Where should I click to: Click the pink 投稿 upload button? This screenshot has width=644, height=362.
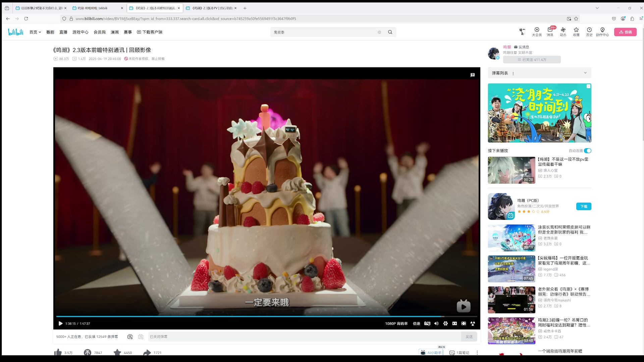(x=625, y=32)
